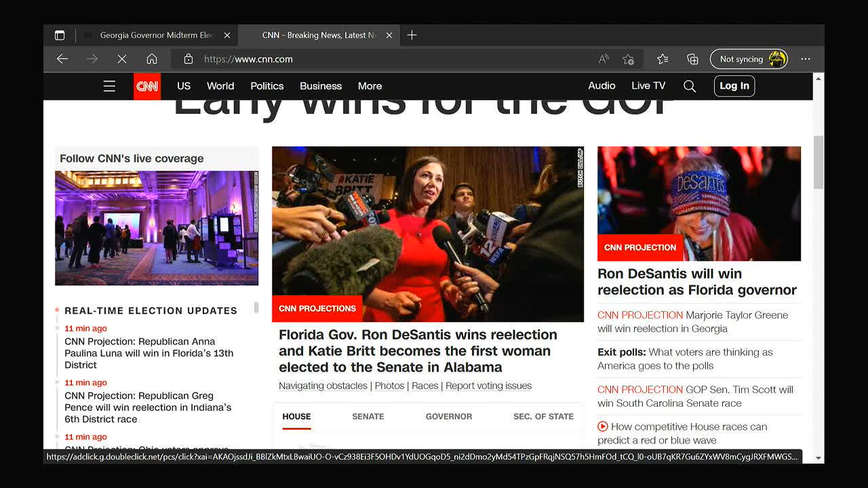This screenshot has width=868, height=488.
Task: View site information lock icon
Action: tap(189, 59)
